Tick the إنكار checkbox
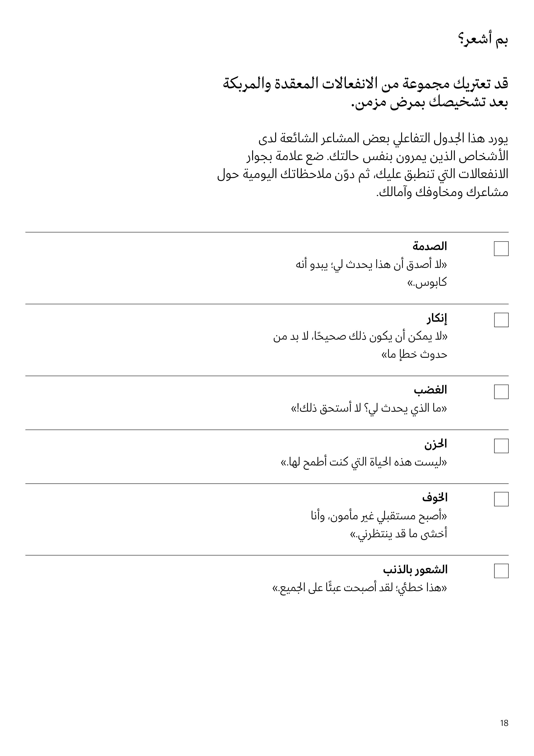Image resolution: width=534 pixels, height=756 pixels. 501,320
